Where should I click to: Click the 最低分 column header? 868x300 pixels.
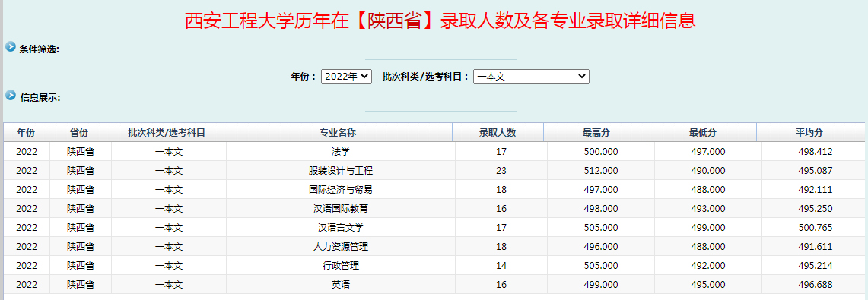pyautogui.click(x=703, y=132)
